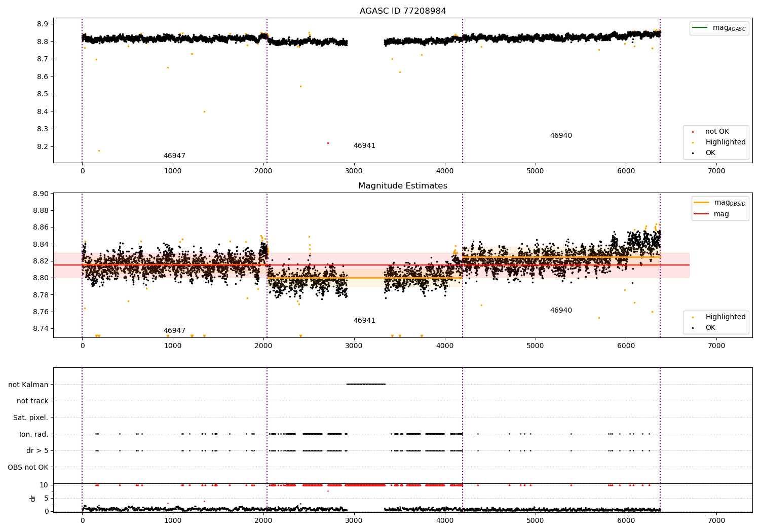Click the 46940 label in the top plot
760x532 pixels.
coord(561,135)
